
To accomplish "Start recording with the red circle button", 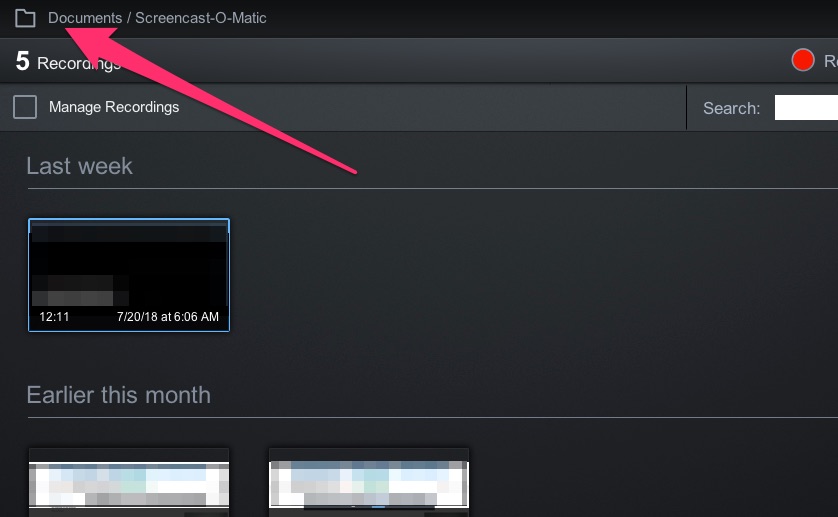I will tap(803, 60).
